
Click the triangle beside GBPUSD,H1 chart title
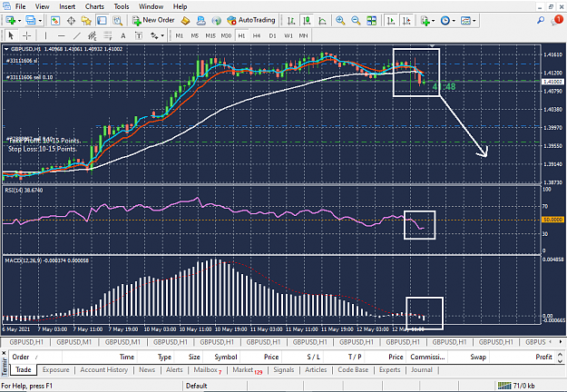coord(6,49)
